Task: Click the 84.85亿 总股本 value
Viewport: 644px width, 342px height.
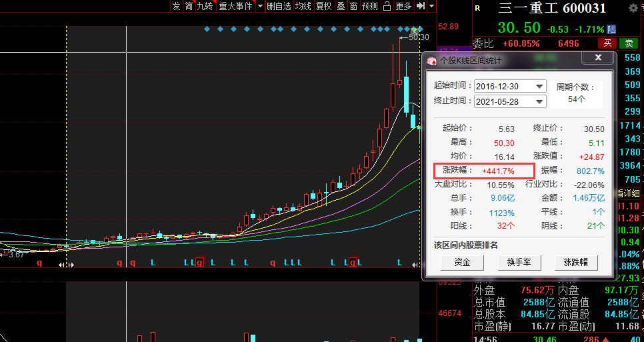Action: [x=539, y=315]
